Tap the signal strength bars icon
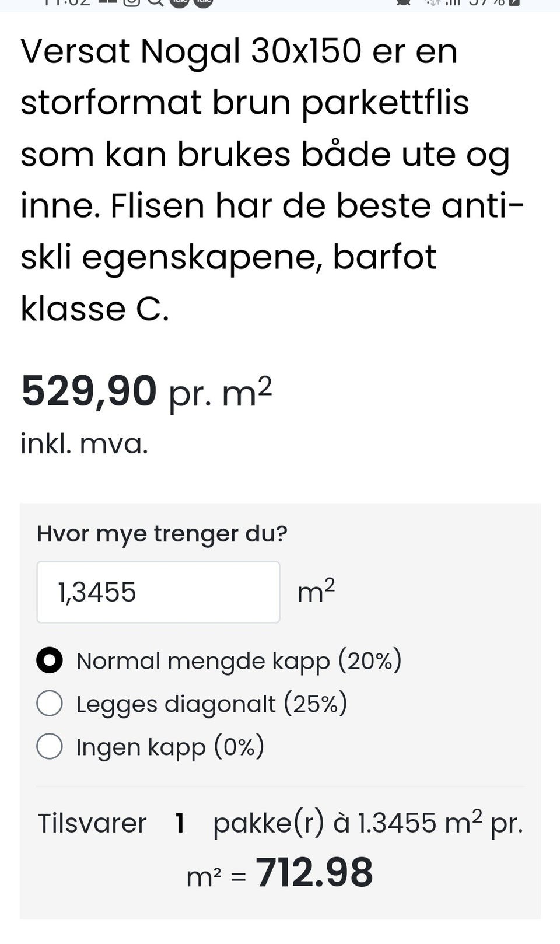560x944 pixels. (452, 2)
